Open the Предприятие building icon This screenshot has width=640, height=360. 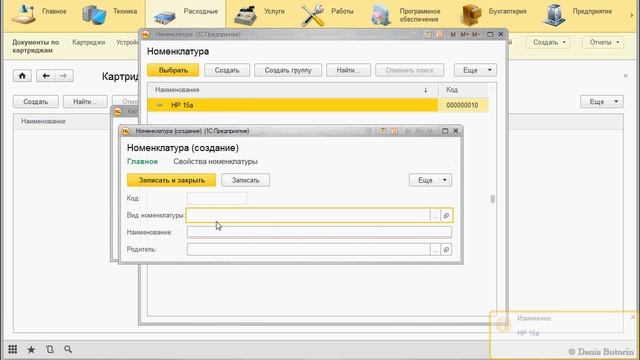[x=555, y=15]
